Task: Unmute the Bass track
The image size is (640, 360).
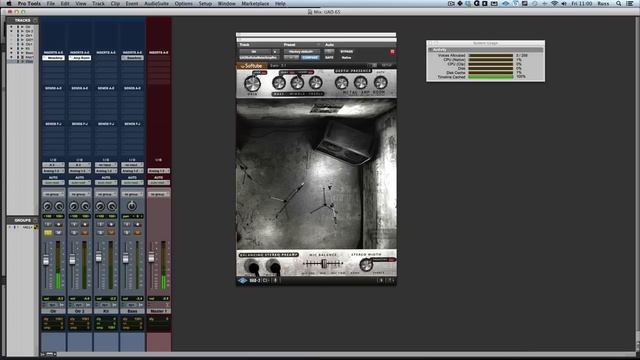Action: click(137, 233)
